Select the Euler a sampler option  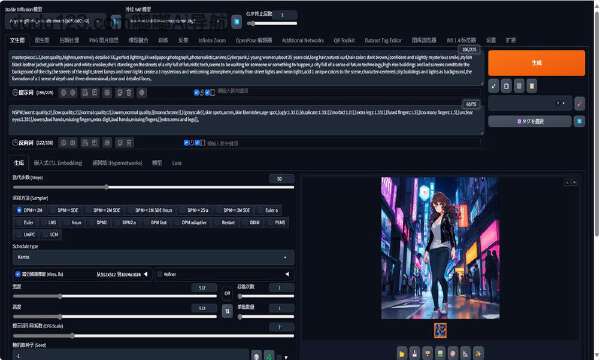point(268,210)
